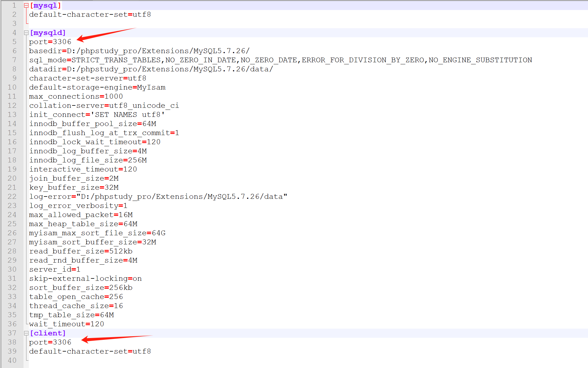Click line number 5 in the margin
The image size is (588, 368).
coord(14,42)
